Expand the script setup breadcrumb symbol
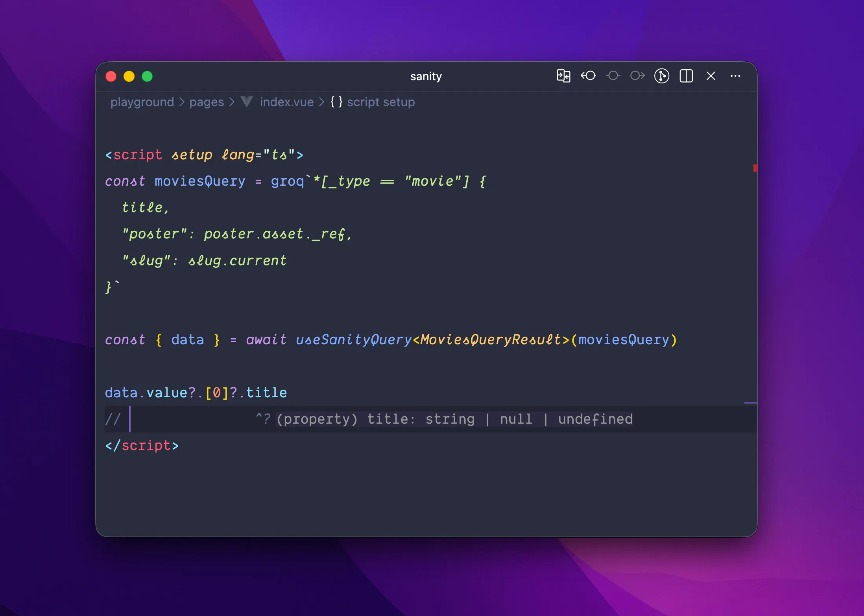Image resolution: width=864 pixels, height=616 pixels. [x=380, y=102]
